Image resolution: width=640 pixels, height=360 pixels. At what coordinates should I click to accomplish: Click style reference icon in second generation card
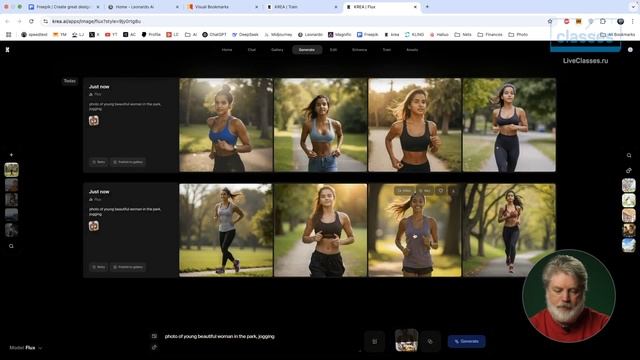(x=94, y=226)
